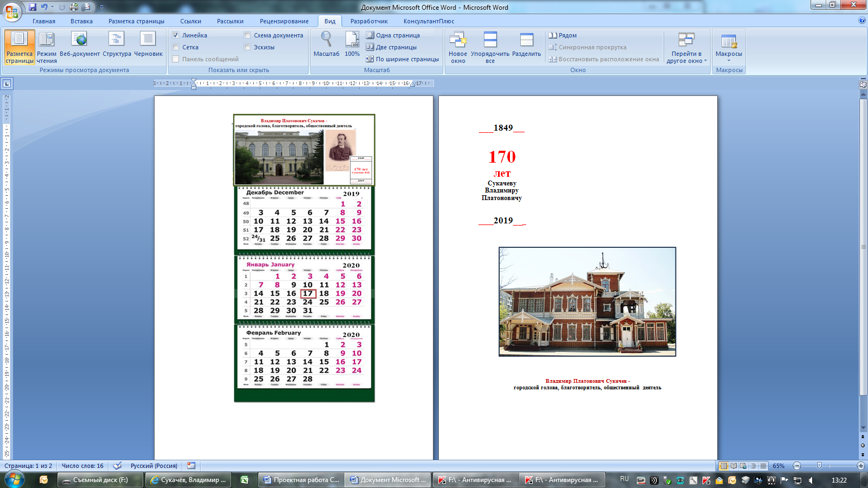Expand Перейти в другое окно dropdown
868x488 pixels.
tap(705, 61)
